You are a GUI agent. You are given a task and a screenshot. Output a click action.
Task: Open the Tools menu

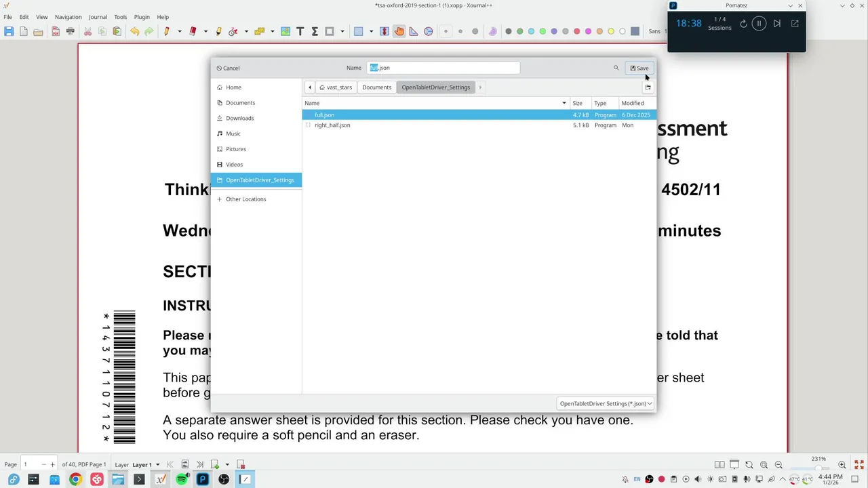(121, 17)
